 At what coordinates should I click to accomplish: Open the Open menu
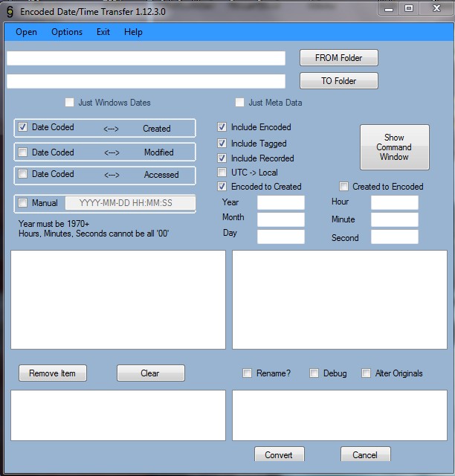pyautogui.click(x=27, y=32)
